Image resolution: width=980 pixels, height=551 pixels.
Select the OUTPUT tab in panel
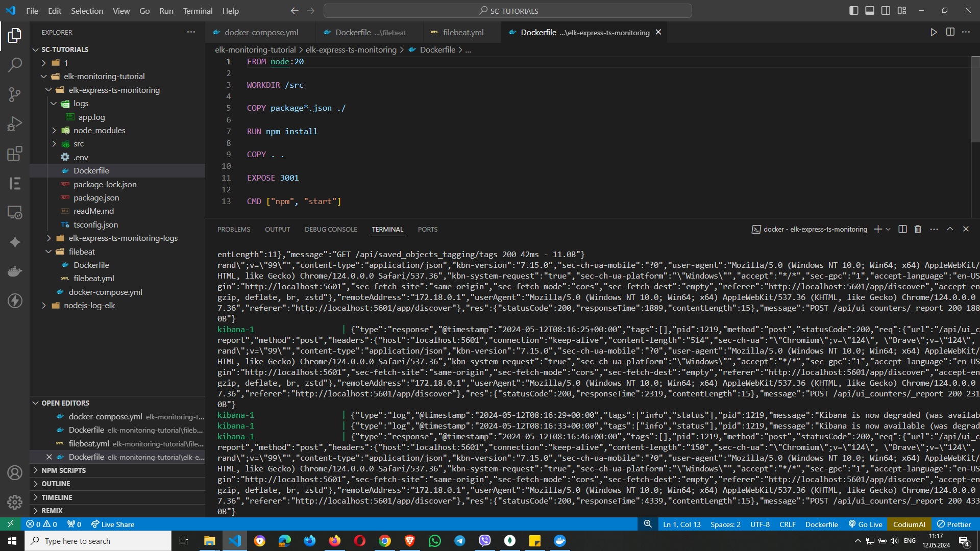(277, 229)
